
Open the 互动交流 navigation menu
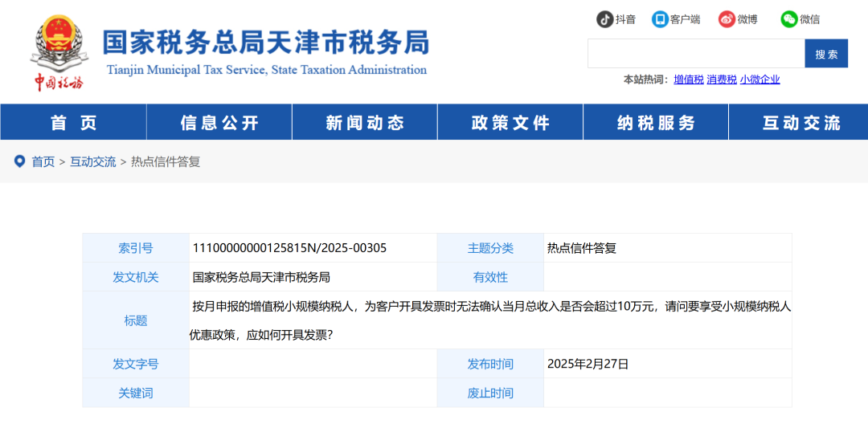click(x=800, y=123)
